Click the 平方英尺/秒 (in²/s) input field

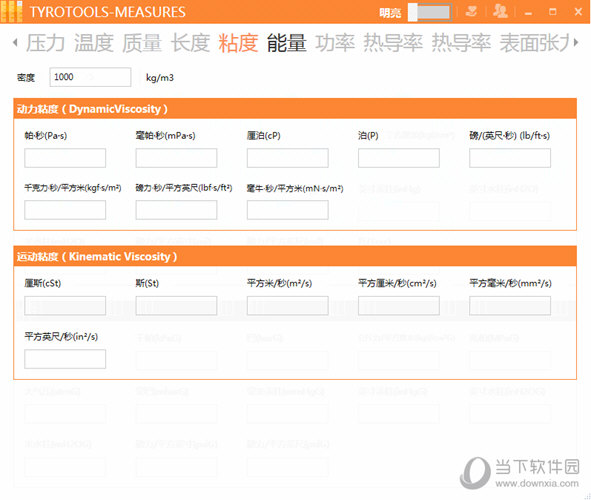[x=65, y=359]
